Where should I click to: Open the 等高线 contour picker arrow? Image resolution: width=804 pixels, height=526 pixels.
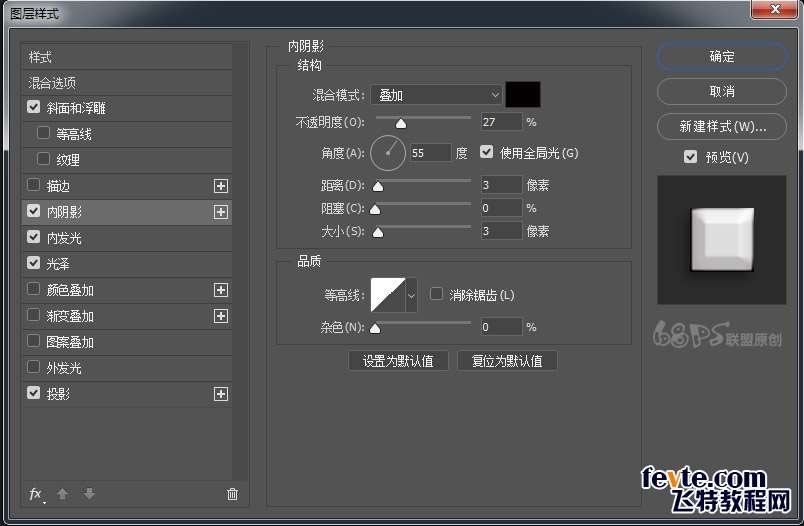[x=411, y=295]
